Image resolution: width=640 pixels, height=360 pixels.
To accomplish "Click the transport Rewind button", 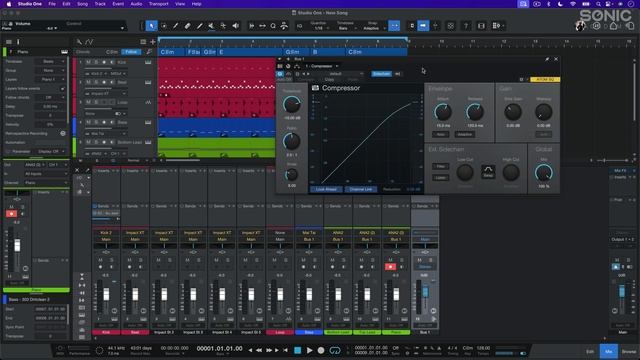I will click(x=259, y=350).
